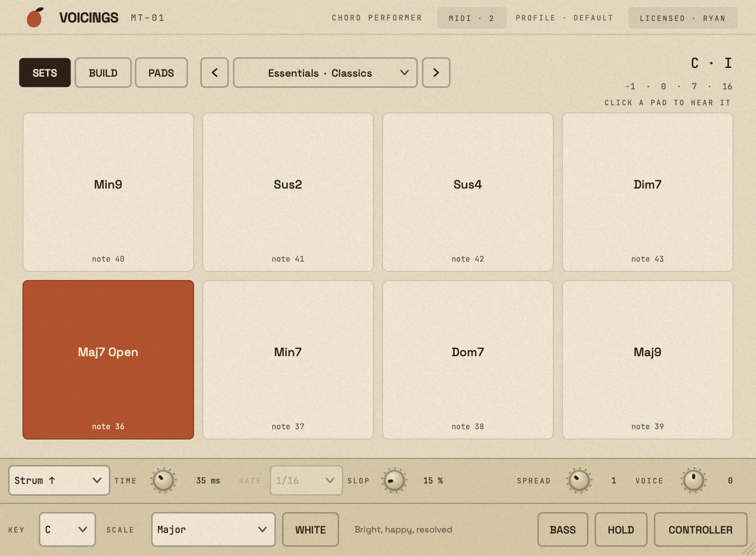Viewport: 756px width, 556px height.
Task: Trigger the Min7 chord pad
Action: pos(288,360)
